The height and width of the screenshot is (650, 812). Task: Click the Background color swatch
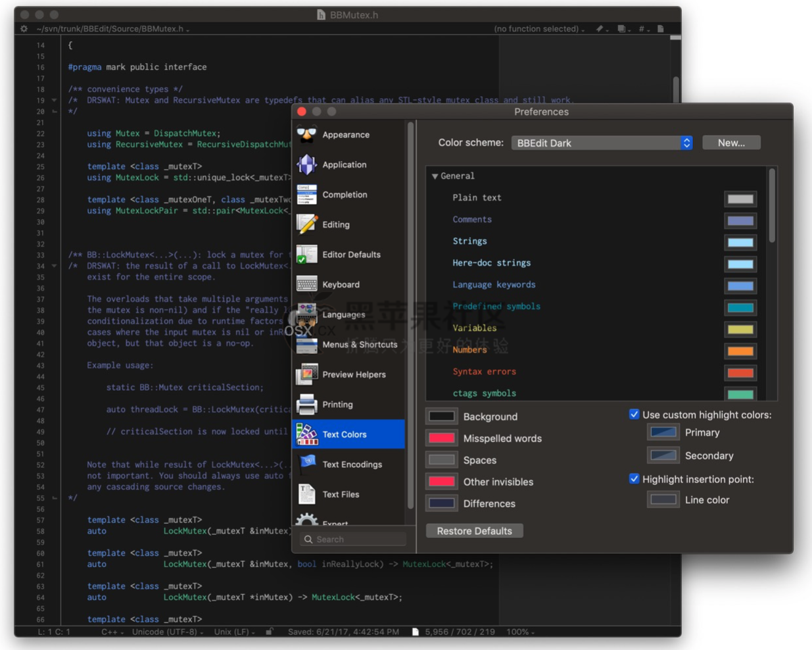click(441, 416)
